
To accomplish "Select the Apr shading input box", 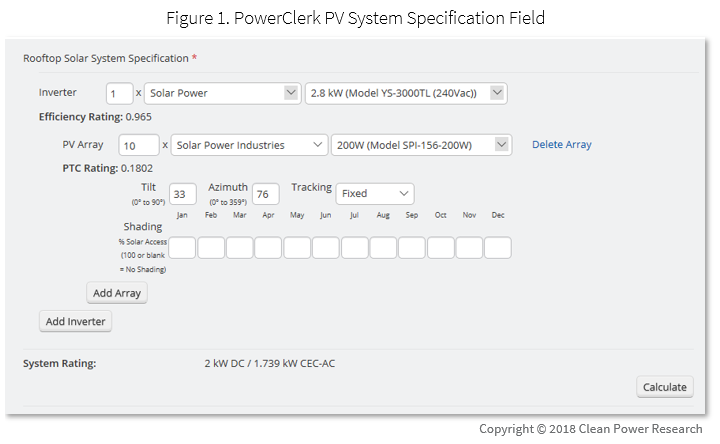I will [268, 248].
